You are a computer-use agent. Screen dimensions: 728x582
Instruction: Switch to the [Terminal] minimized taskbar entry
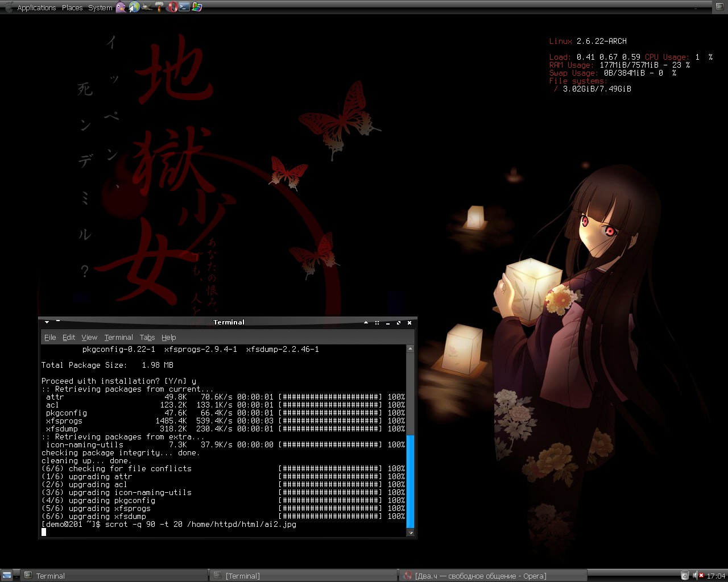pyautogui.click(x=304, y=576)
